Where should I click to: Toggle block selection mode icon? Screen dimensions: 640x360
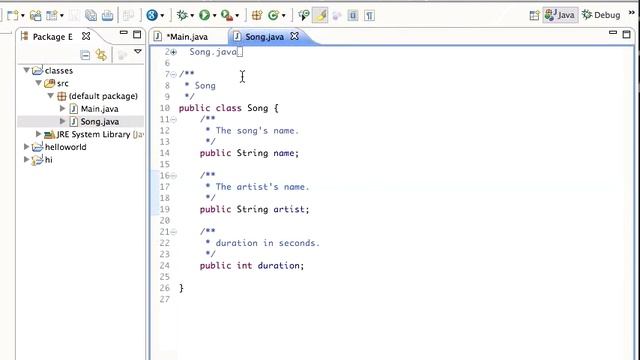pos(353,16)
